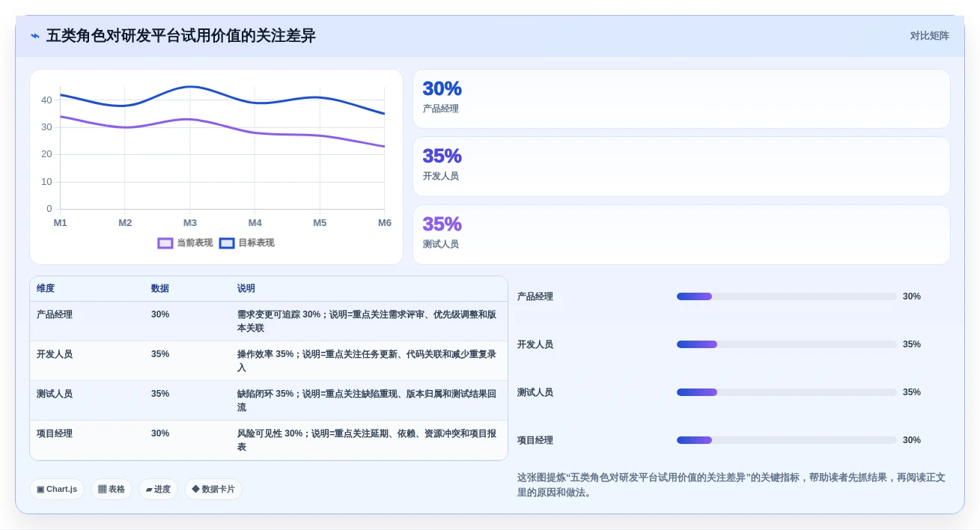Click the 40 y-axis label on chart
Viewport: 980px width, 530px height.
(46, 100)
